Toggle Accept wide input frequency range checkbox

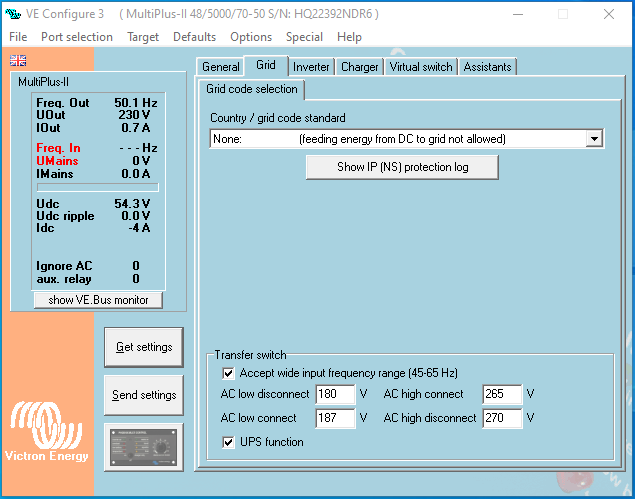pyautogui.click(x=229, y=373)
